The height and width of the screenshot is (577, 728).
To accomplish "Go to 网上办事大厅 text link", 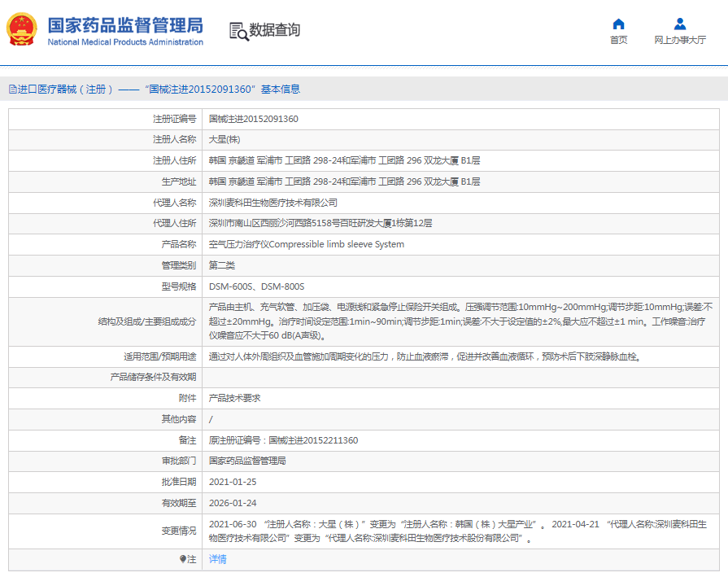I will click(680, 40).
